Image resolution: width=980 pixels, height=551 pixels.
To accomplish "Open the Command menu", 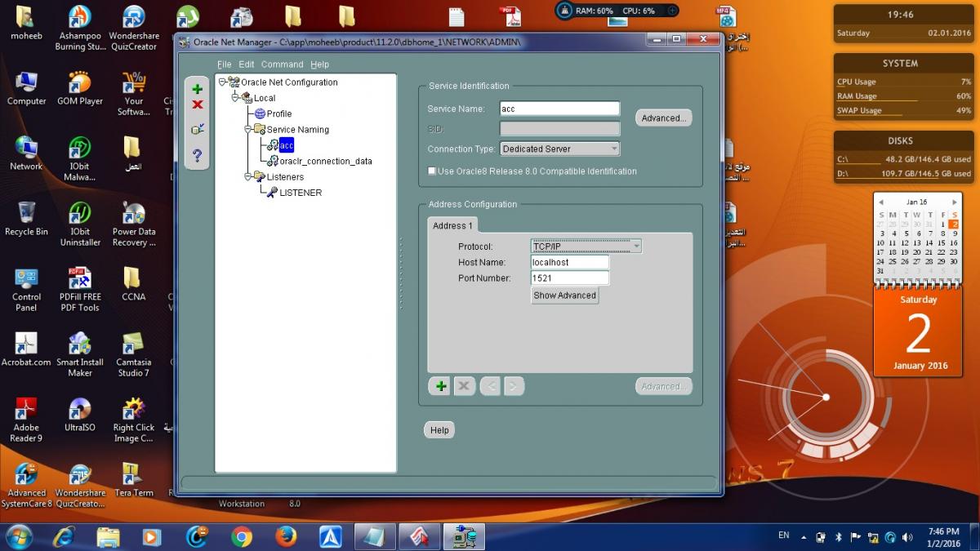I will click(x=282, y=64).
